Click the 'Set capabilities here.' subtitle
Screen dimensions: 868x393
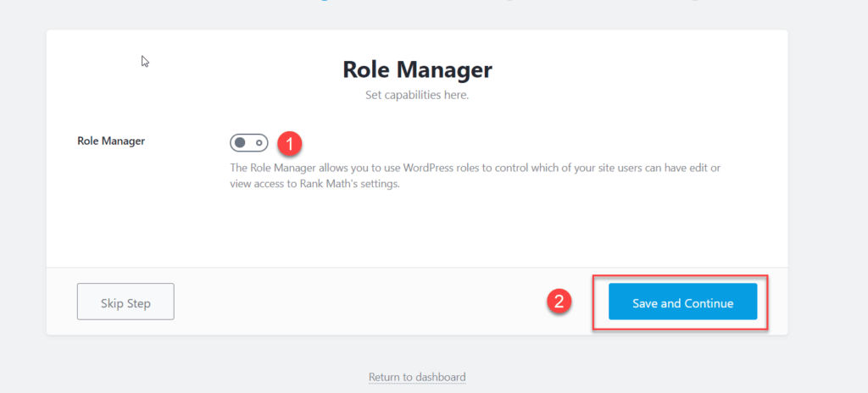coord(417,95)
